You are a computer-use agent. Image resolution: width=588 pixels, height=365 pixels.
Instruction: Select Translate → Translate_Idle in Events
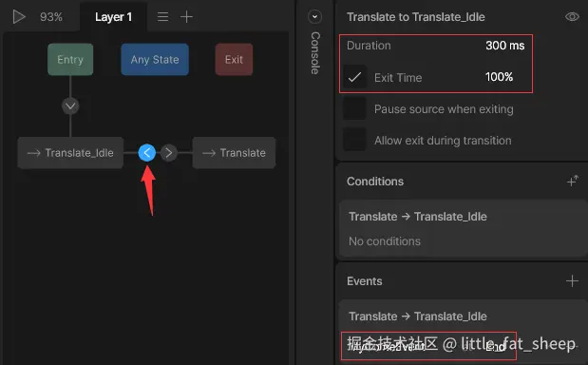[x=418, y=317]
